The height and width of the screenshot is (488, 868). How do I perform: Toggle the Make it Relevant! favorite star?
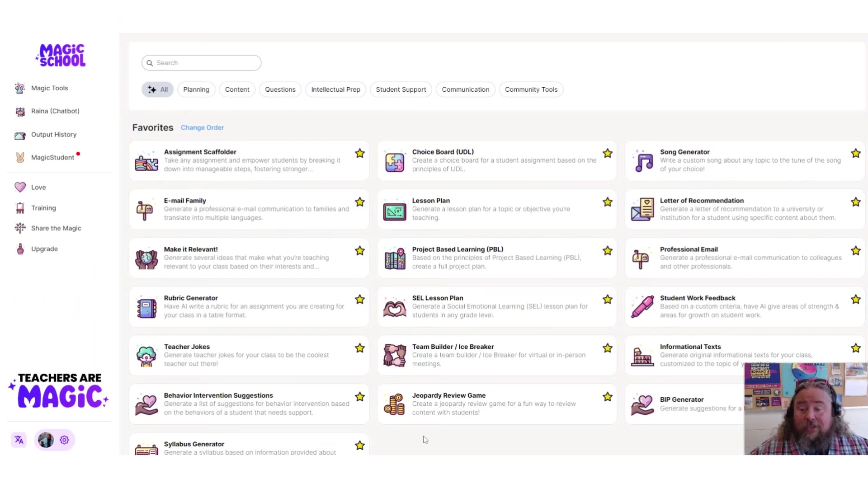(360, 251)
